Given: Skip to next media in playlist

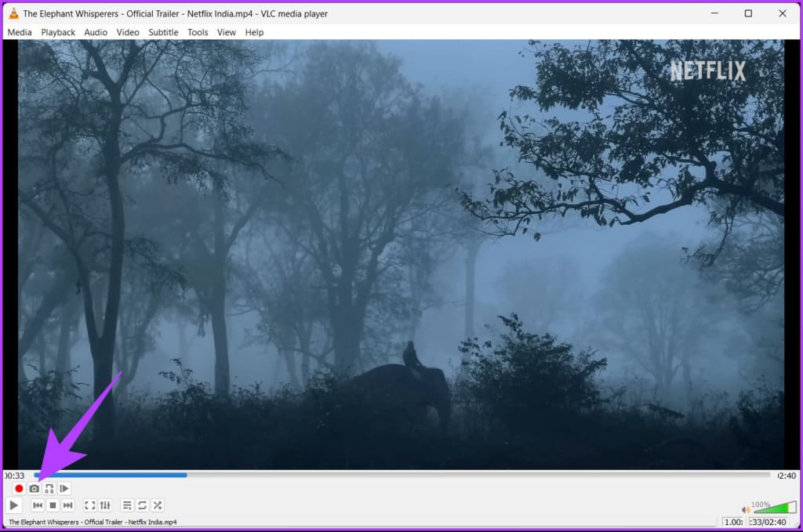Looking at the screenshot, I should pos(67,505).
